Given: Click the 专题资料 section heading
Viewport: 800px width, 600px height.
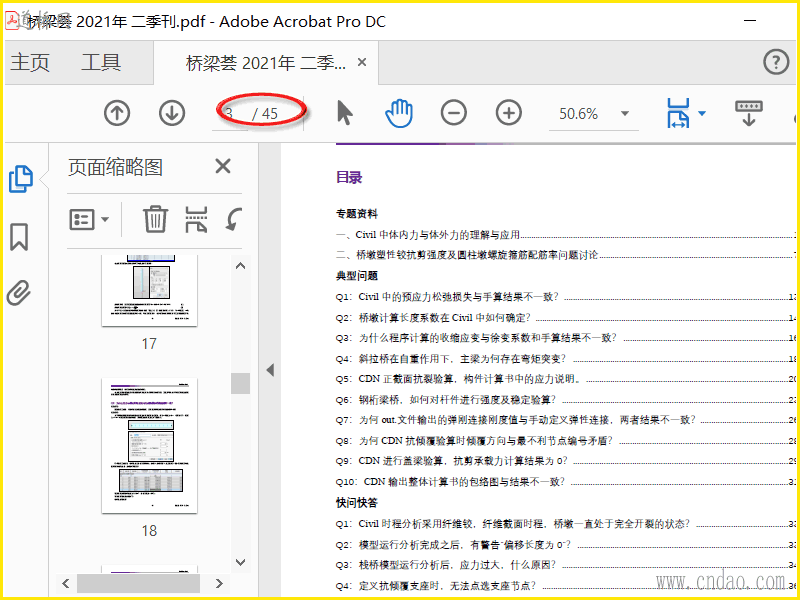Looking at the screenshot, I should 357,214.
